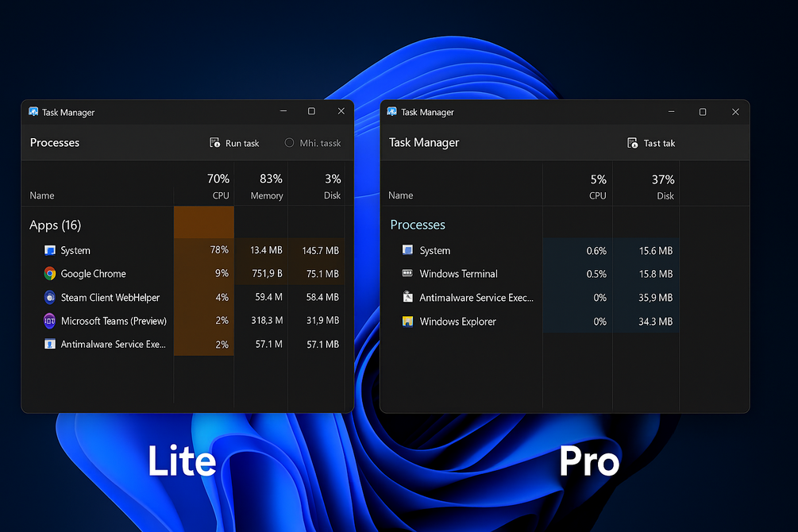The height and width of the screenshot is (532, 798).
Task: Close the Pro Task Manager window
Action: (x=735, y=111)
